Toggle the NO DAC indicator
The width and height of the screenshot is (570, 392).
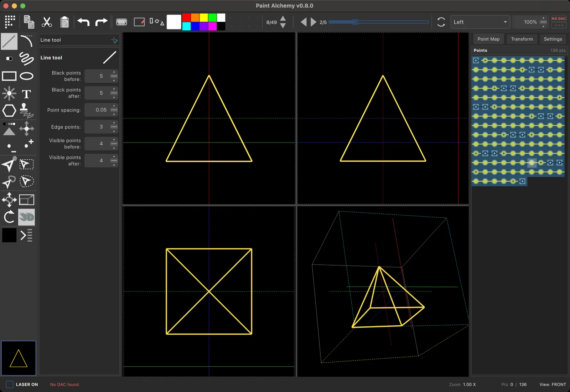pyautogui.click(x=559, y=19)
